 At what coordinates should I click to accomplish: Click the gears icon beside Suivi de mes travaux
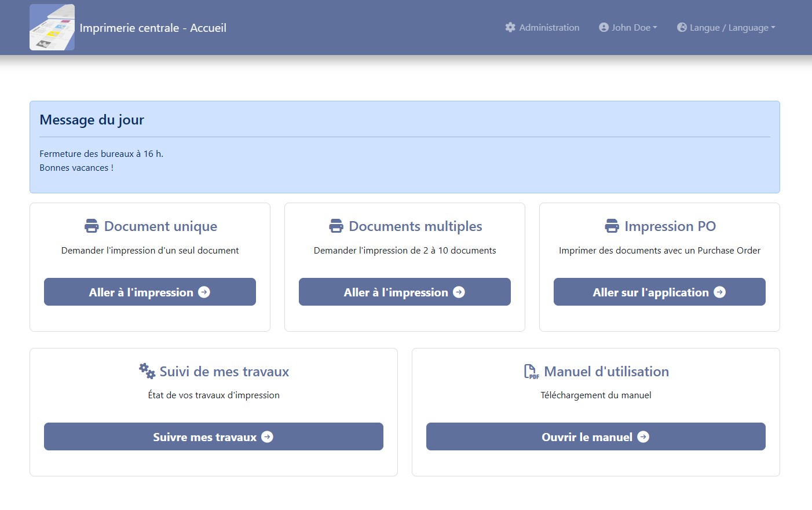147,370
